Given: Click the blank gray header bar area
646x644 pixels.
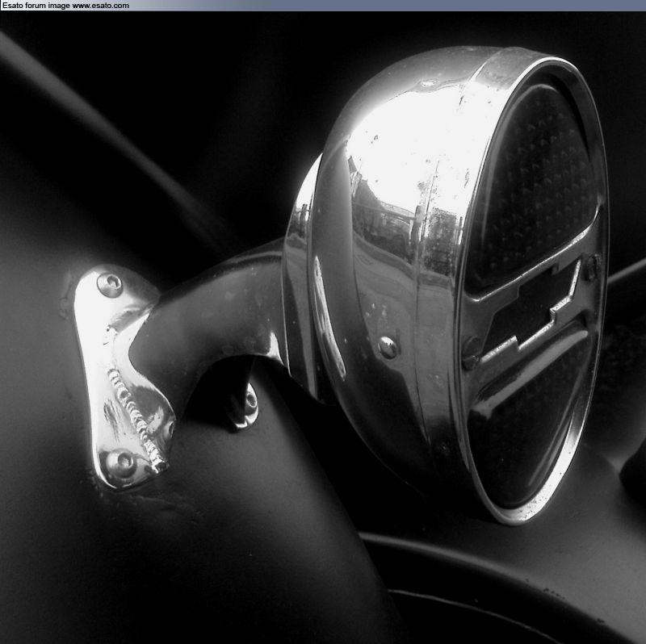Looking at the screenshot, I should pyautogui.click(x=388, y=5).
